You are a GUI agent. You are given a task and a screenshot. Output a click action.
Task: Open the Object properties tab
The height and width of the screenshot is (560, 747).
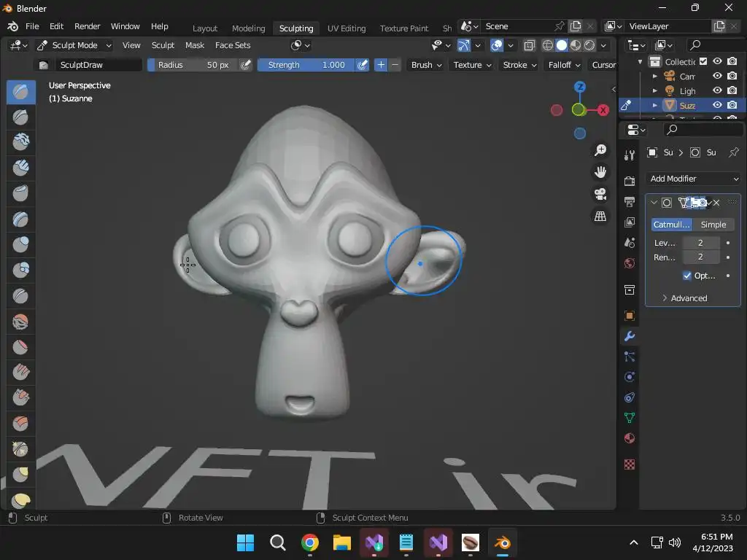pos(630,315)
